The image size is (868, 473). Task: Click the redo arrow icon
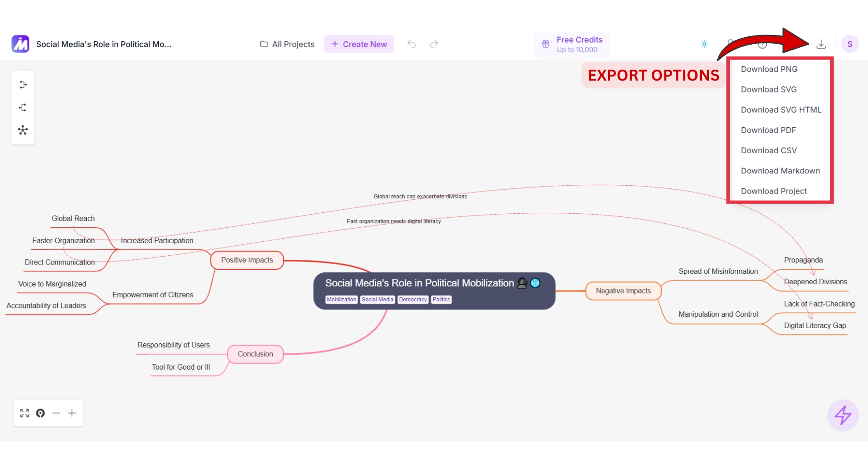434,44
